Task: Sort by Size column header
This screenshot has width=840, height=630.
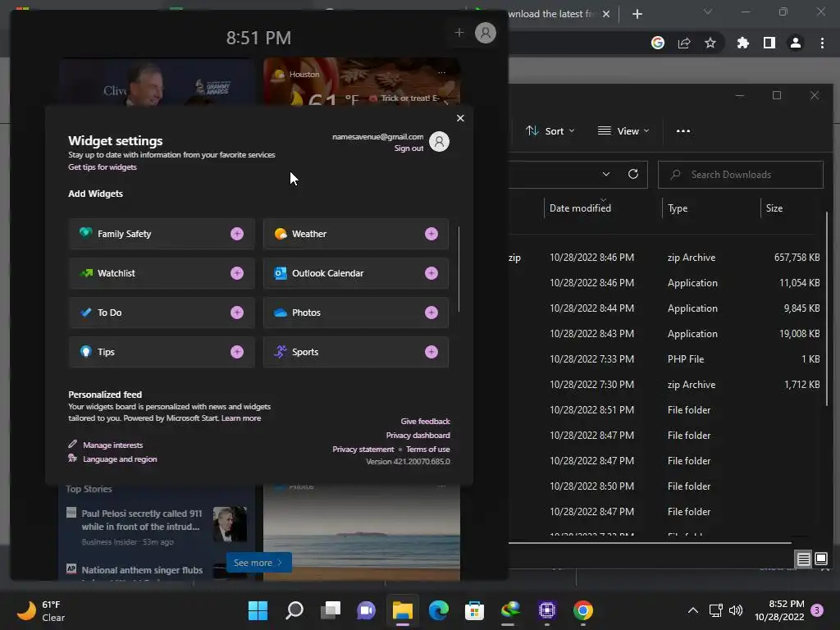Action: 774,208
